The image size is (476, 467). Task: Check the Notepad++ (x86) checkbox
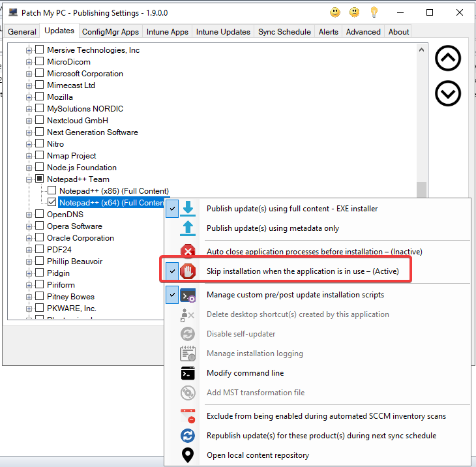coord(52,190)
